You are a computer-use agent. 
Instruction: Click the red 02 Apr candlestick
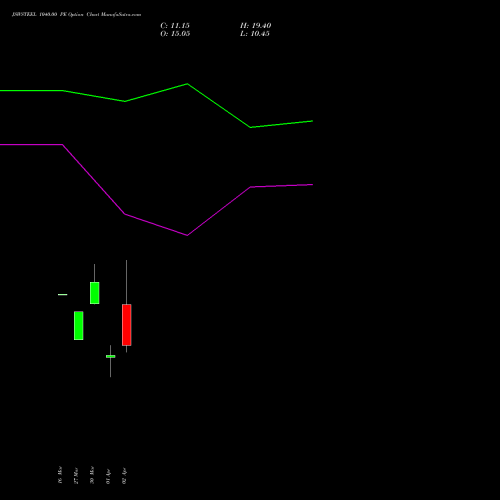point(127,325)
